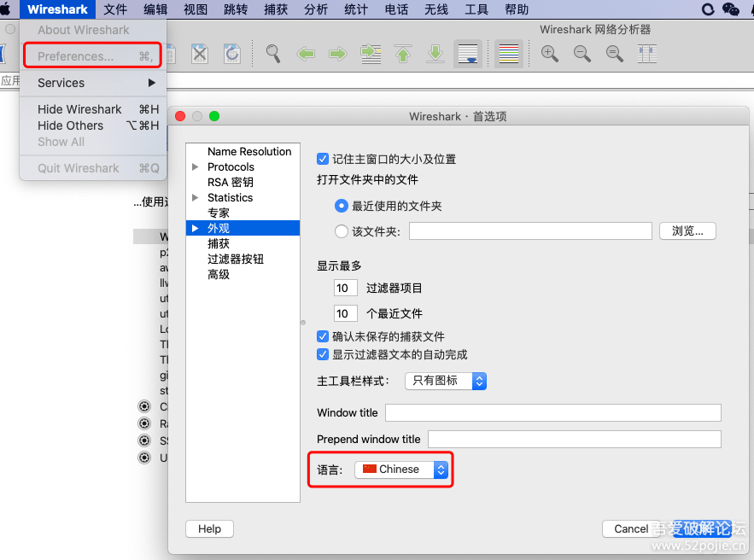Expand the Statistics tree node

point(196,197)
